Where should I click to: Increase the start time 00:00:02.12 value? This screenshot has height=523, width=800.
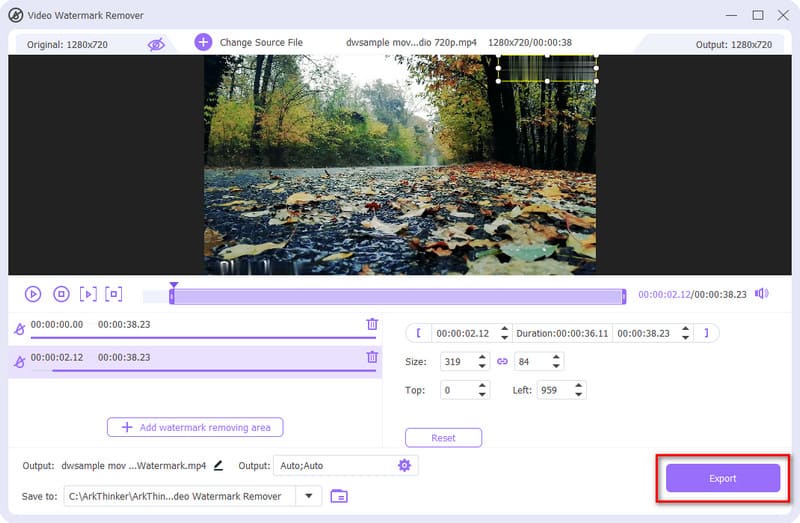504,329
